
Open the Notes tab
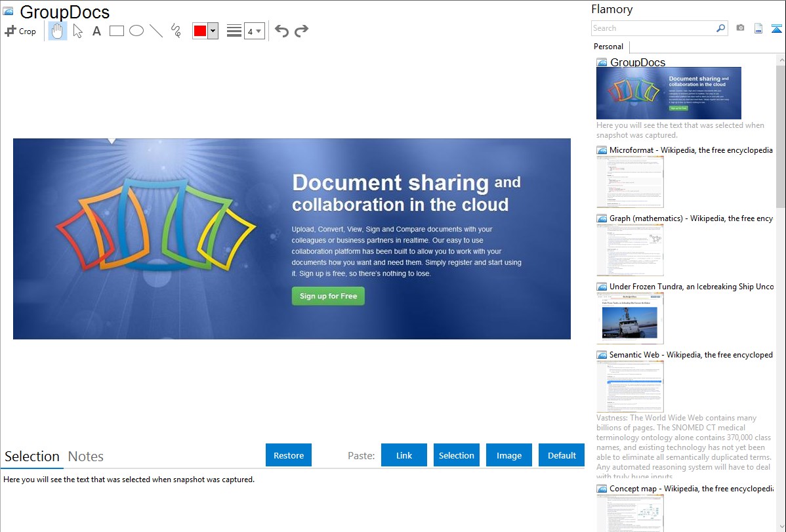coord(86,457)
